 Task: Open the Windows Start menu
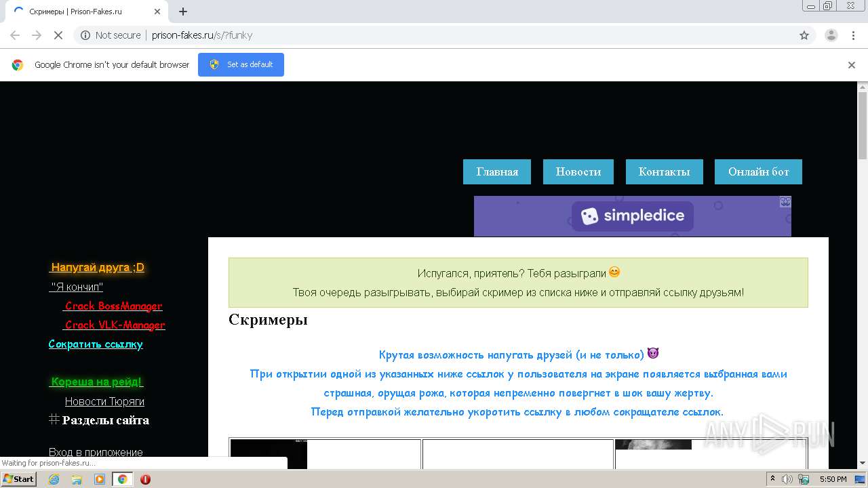pos(18,479)
